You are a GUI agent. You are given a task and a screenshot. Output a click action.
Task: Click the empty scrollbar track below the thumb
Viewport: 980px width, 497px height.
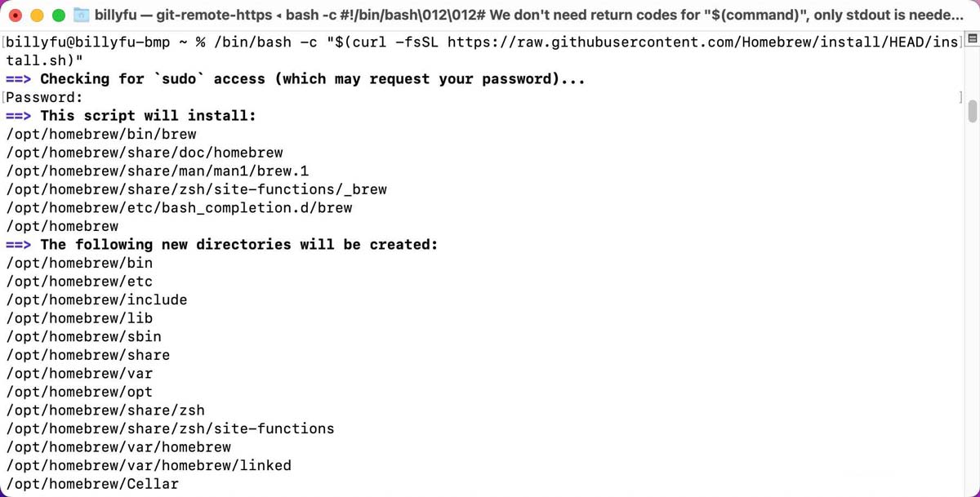pyautogui.click(x=972, y=310)
